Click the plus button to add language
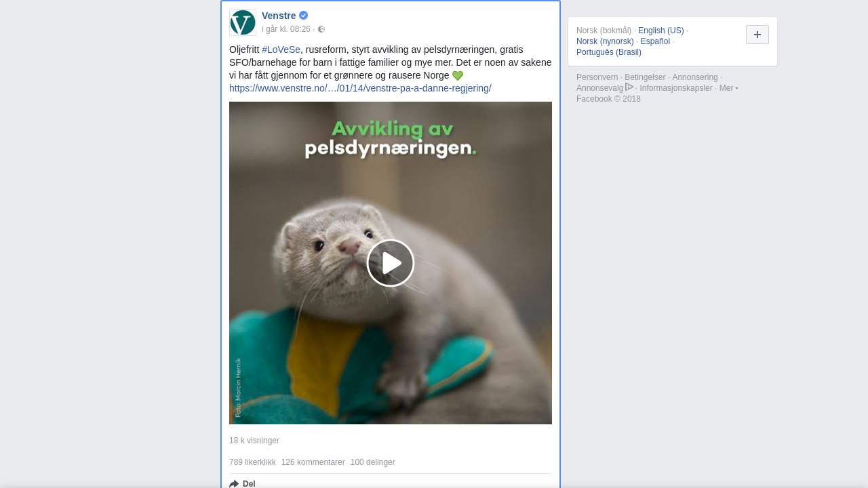The height and width of the screenshot is (488, 868). (x=757, y=35)
